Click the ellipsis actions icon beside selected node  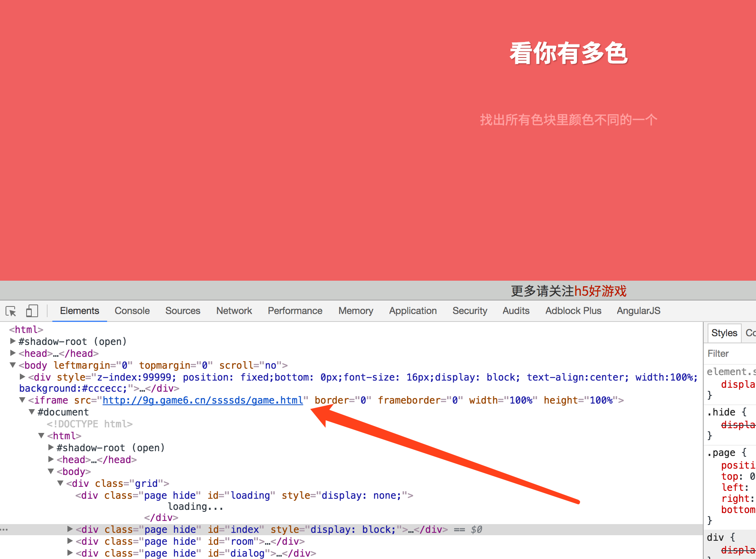(4, 530)
